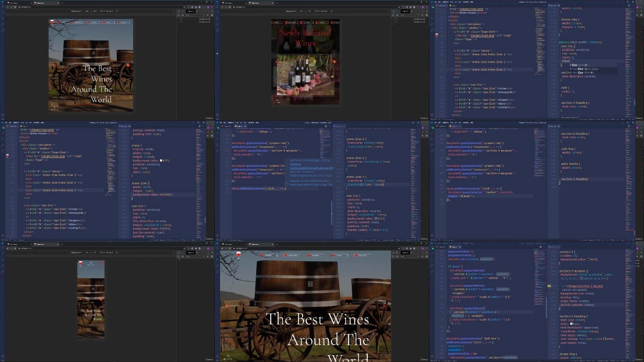Click #333 swatch in editor showing .menu-line-1 rule
Screen dimensions: 644x362
(376, 219)
